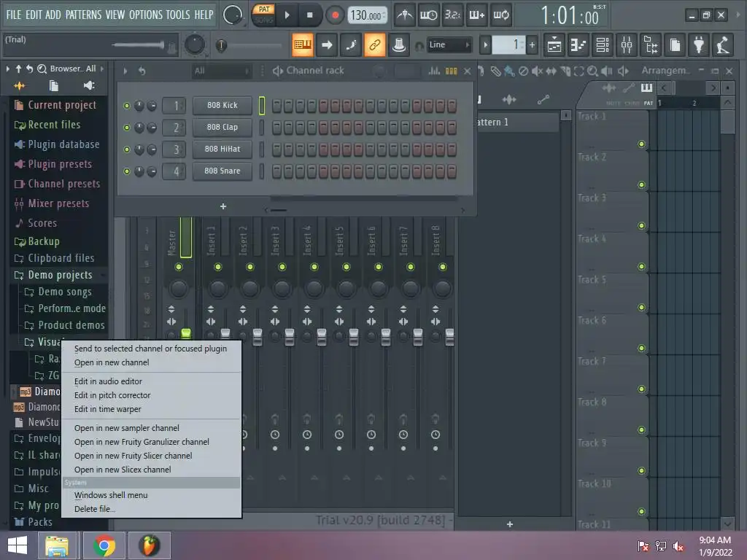Click the master volume slider in toolbar

pos(138,45)
